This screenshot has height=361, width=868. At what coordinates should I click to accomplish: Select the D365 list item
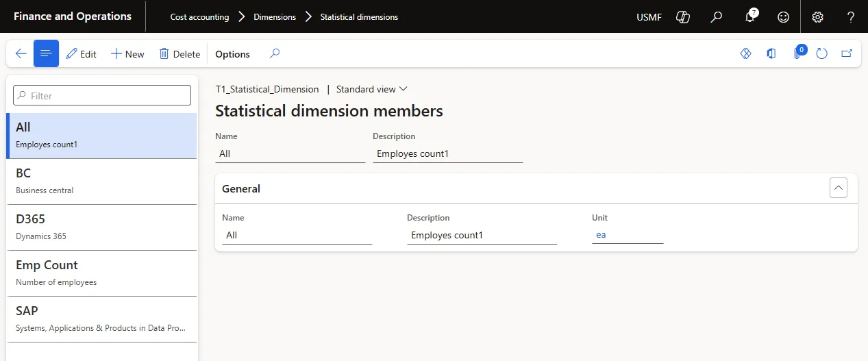(x=101, y=227)
